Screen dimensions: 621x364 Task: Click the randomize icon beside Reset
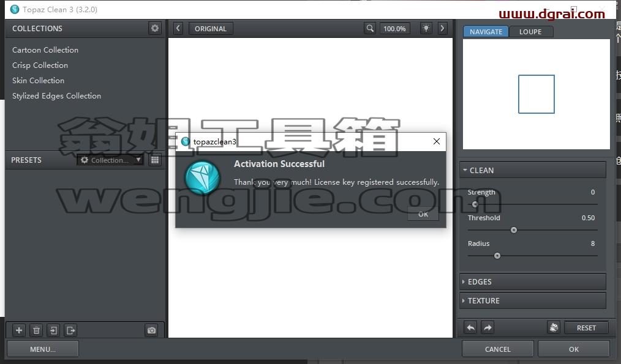click(x=554, y=328)
